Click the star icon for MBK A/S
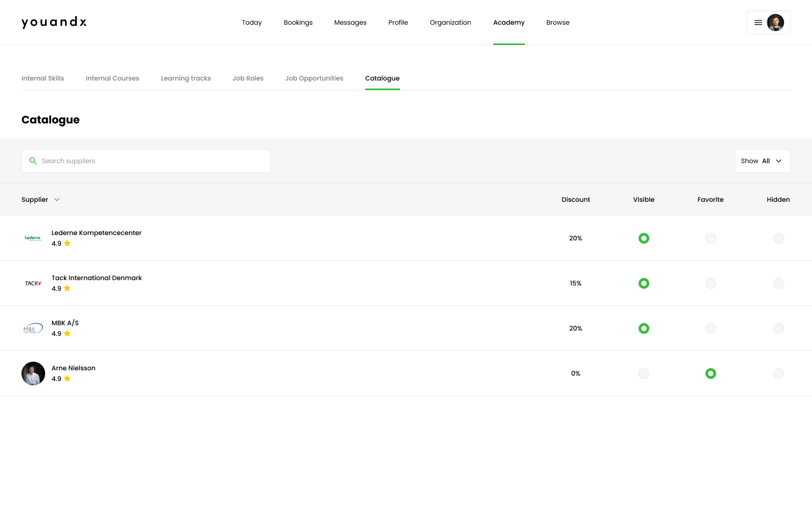Viewport: 812px width, 527px height. pos(67,333)
